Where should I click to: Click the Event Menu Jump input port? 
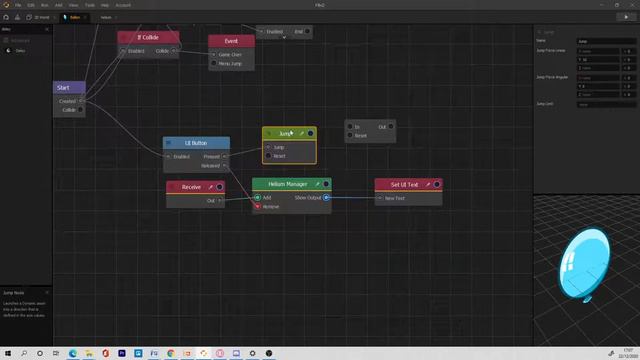tap(213, 63)
